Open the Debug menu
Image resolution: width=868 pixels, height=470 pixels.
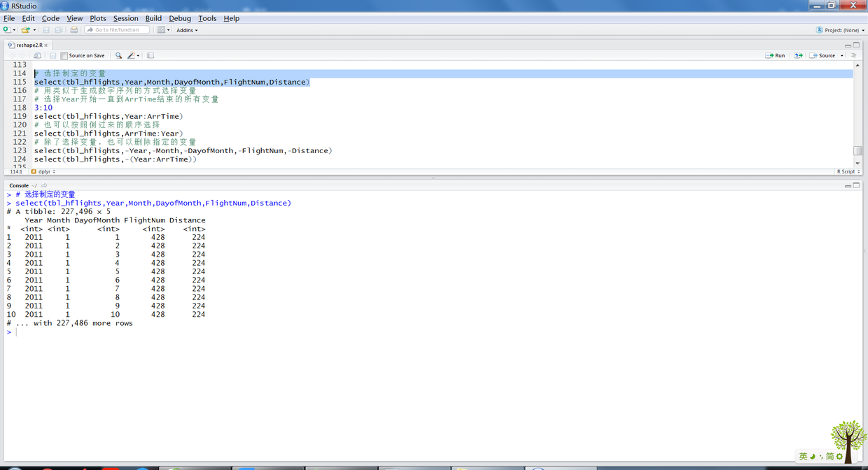180,18
